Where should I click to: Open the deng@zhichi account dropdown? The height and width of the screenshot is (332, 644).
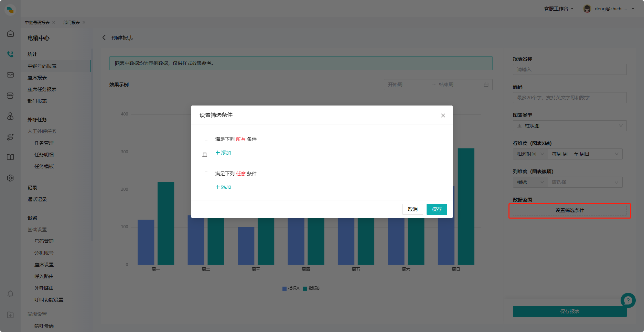point(614,9)
